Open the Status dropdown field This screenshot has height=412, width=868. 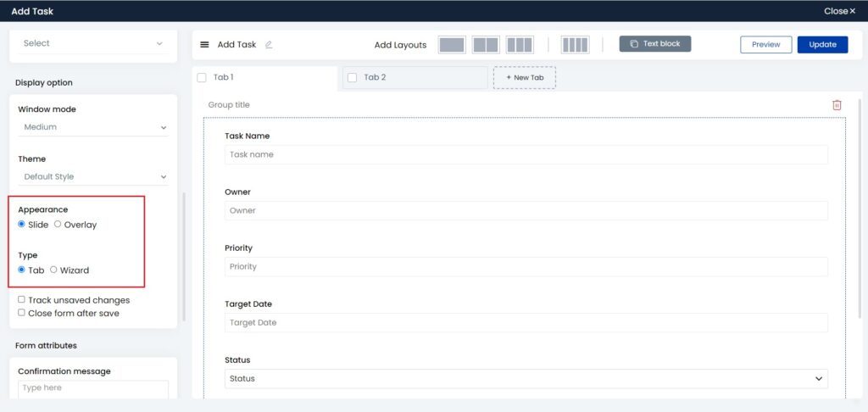526,379
